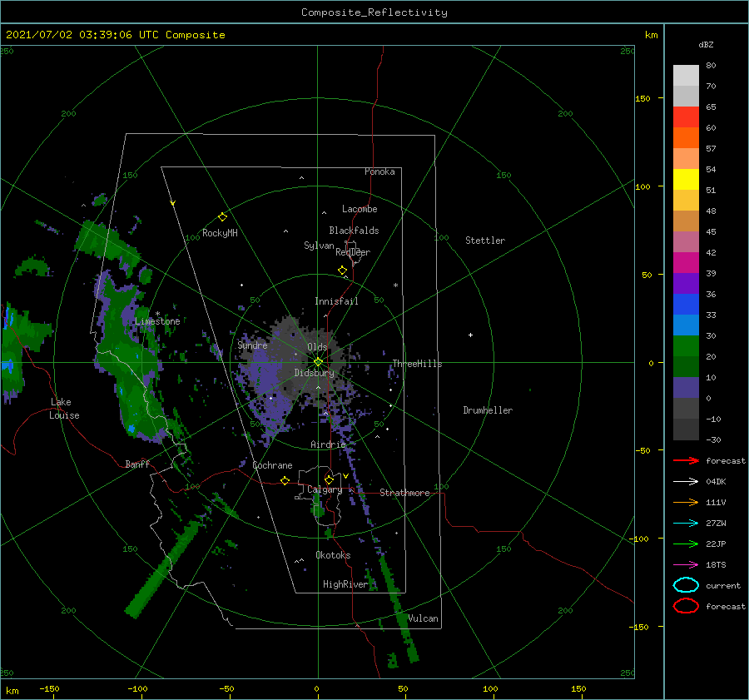This screenshot has width=749, height=700.
Task: Click the yellow diamond marker below Cochrane
Action: 285,480
